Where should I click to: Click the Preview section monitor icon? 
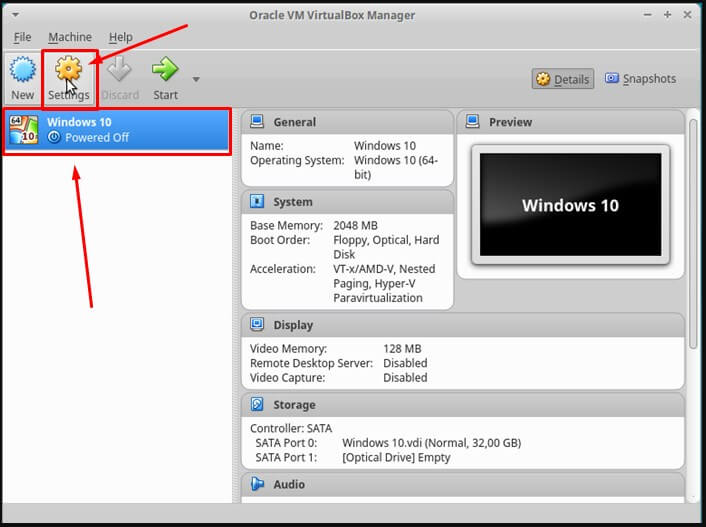(x=473, y=122)
